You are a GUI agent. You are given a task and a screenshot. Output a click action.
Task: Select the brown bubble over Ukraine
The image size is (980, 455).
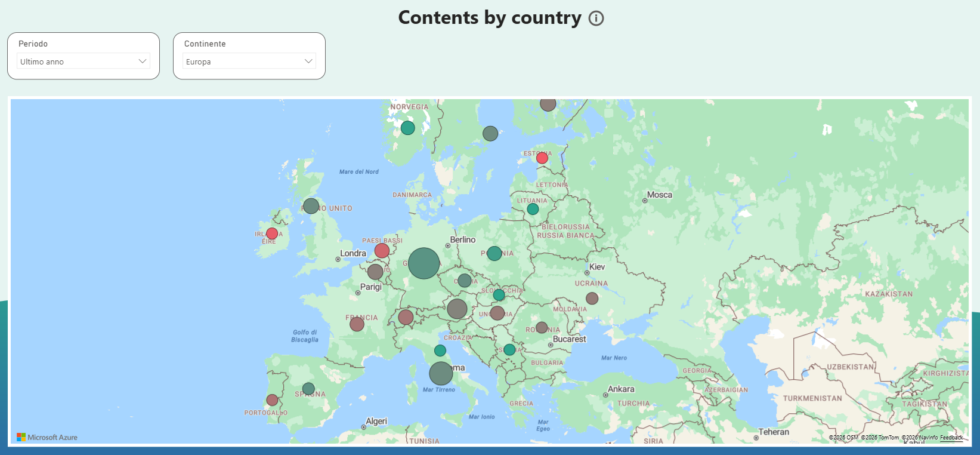tap(592, 299)
